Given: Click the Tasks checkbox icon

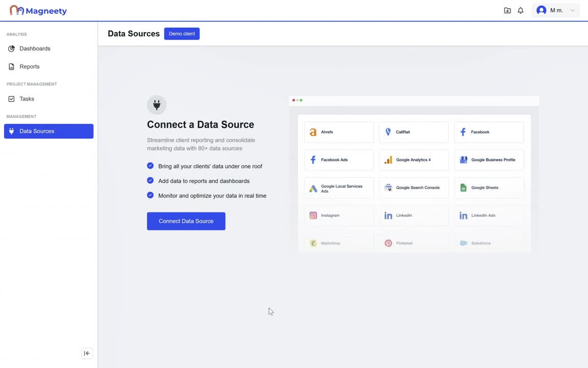Looking at the screenshot, I should tap(11, 99).
